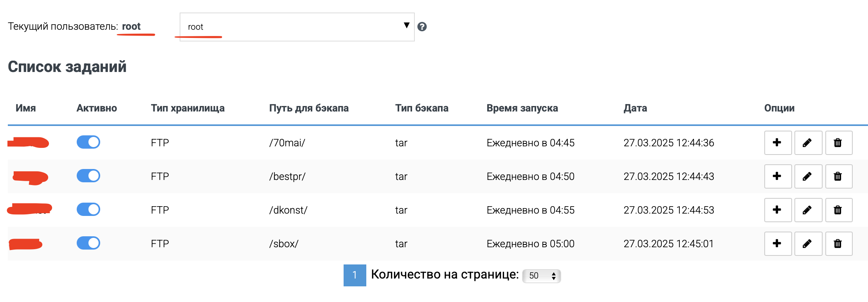Image resolution: width=868 pixels, height=302 pixels.
Task: Click tar backup type in /sbox/ row
Action: click(401, 244)
